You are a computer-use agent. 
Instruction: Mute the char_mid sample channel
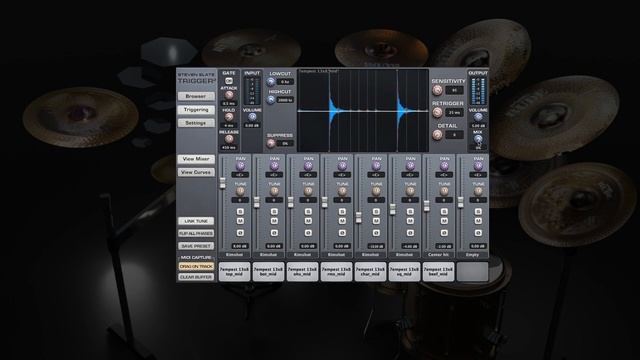pyautogui.click(x=376, y=221)
